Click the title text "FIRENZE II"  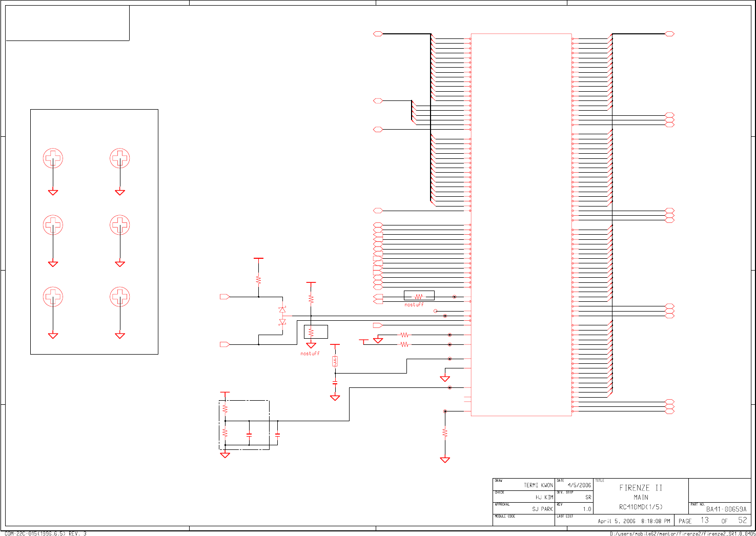coord(641,488)
